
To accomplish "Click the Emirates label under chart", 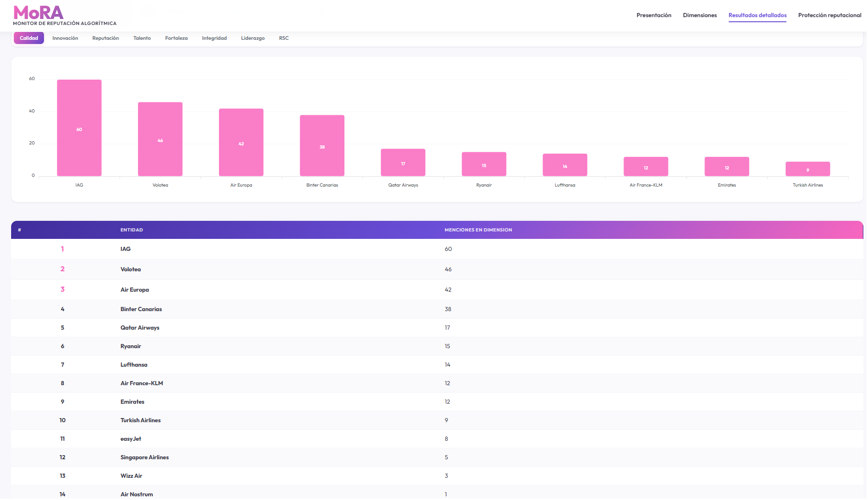I will 727,185.
